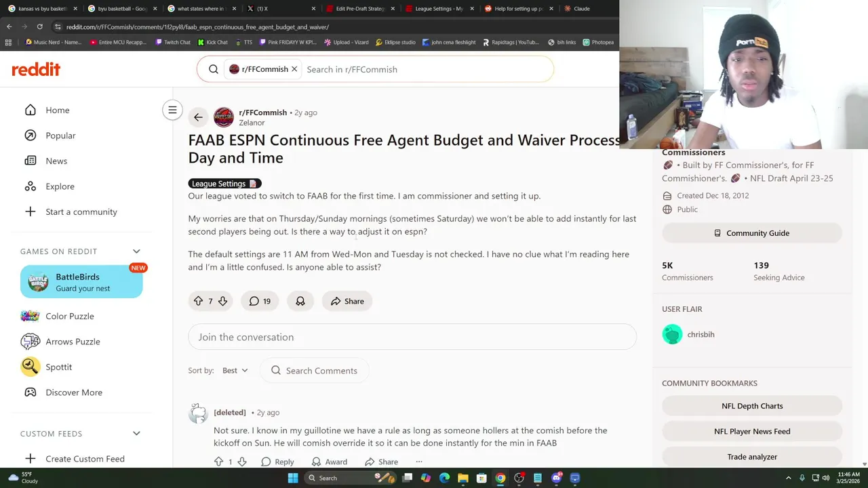This screenshot has width=868, height=488.
Task: Open File Explorer from the taskbar
Action: pyautogui.click(x=462, y=478)
